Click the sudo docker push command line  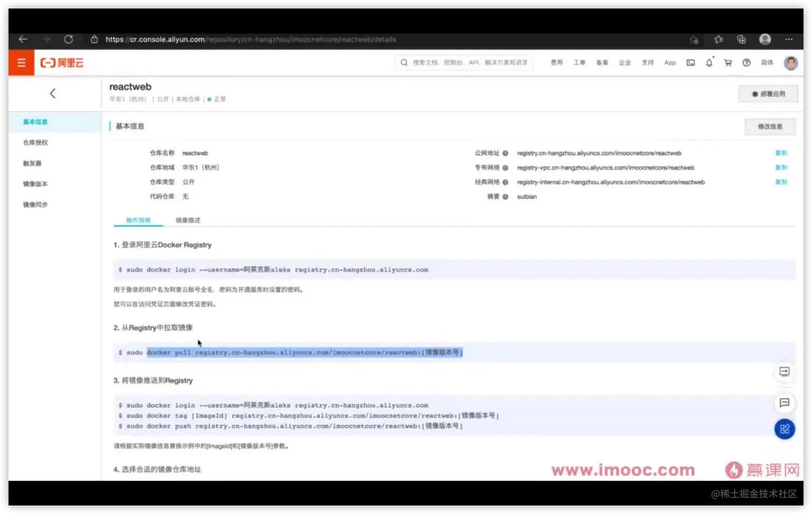point(291,426)
